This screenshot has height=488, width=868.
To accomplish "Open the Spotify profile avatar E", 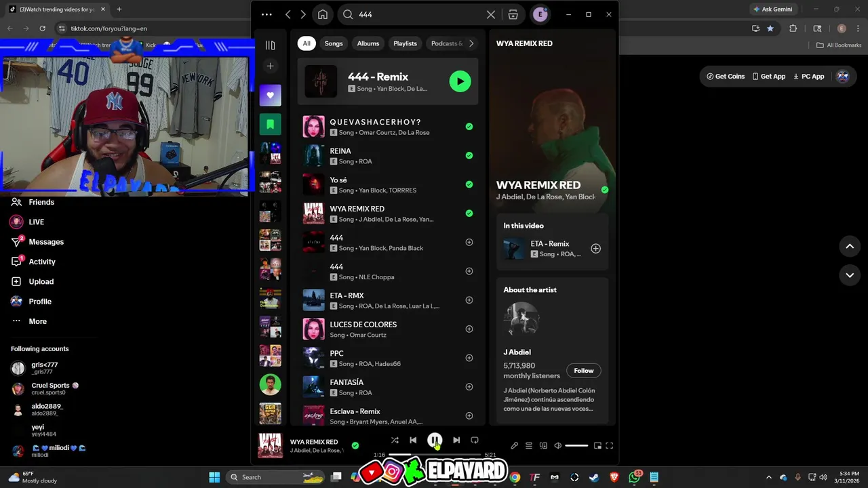I will pyautogui.click(x=540, y=14).
